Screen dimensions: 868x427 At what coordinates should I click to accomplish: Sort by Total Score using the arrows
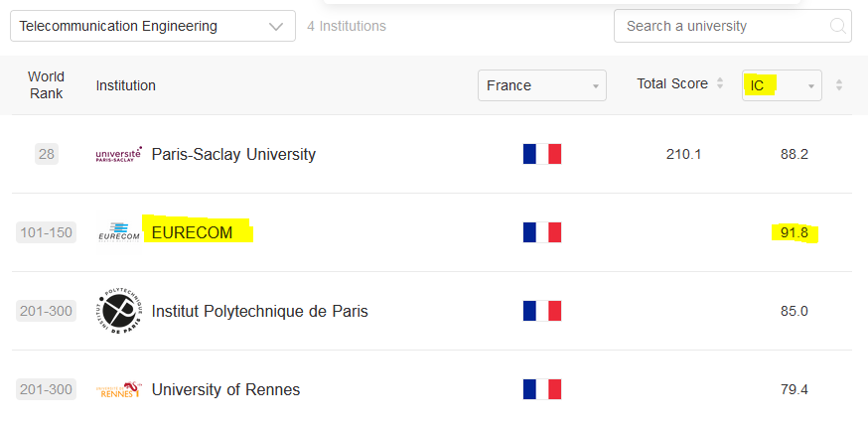[720, 83]
